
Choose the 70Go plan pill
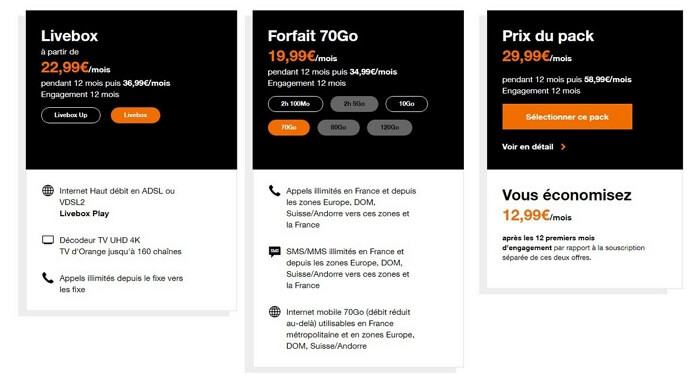pos(289,128)
